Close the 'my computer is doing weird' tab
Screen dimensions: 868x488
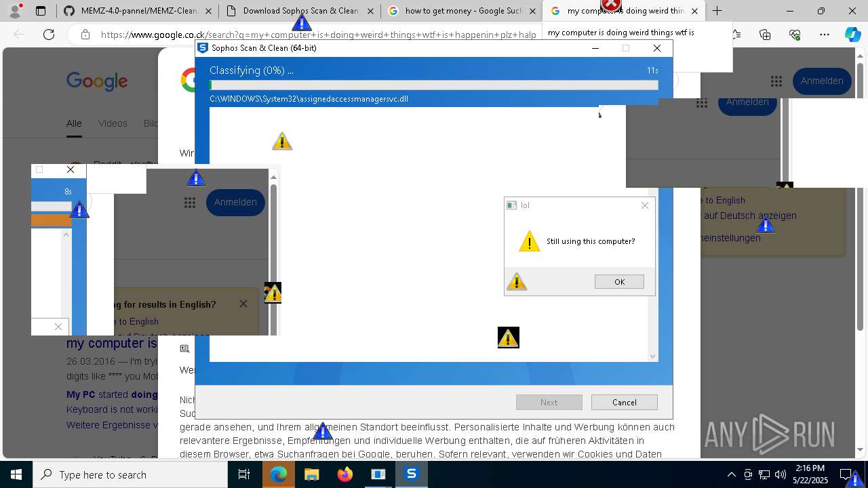(694, 11)
